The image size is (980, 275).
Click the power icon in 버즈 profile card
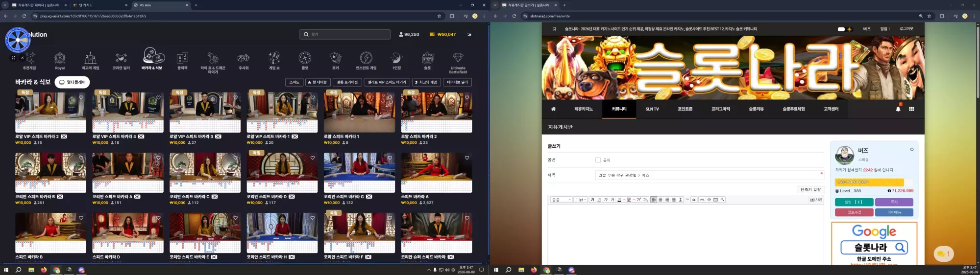point(912,149)
